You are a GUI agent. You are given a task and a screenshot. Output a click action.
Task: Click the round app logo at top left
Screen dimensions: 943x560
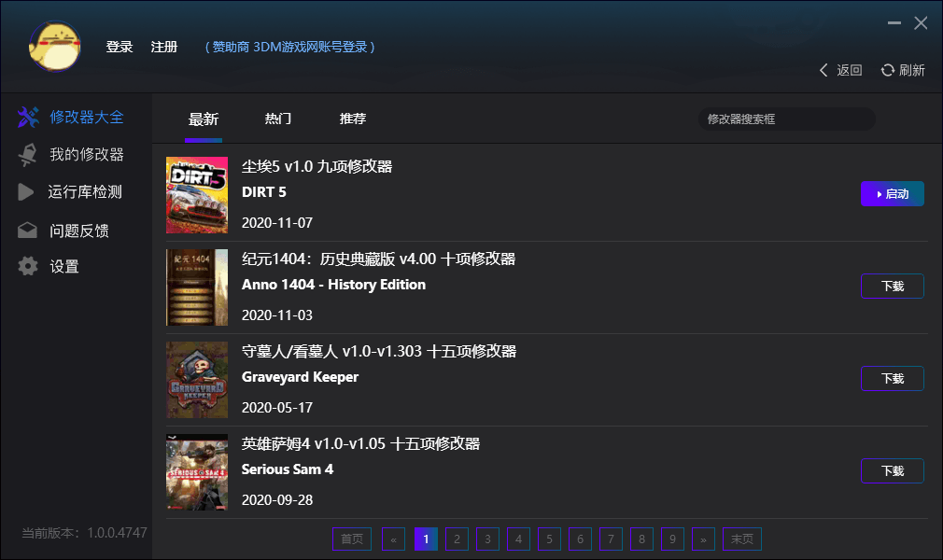click(x=54, y=47)
